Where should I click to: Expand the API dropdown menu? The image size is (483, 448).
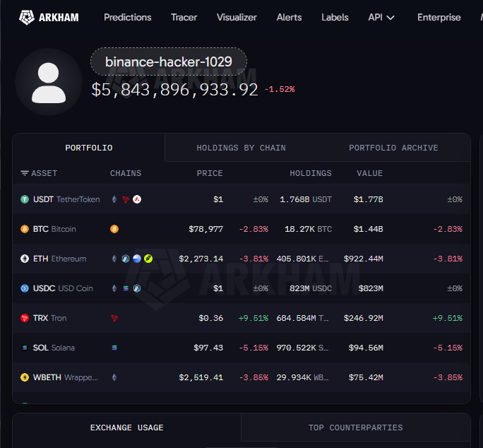(x=381, y=17)
